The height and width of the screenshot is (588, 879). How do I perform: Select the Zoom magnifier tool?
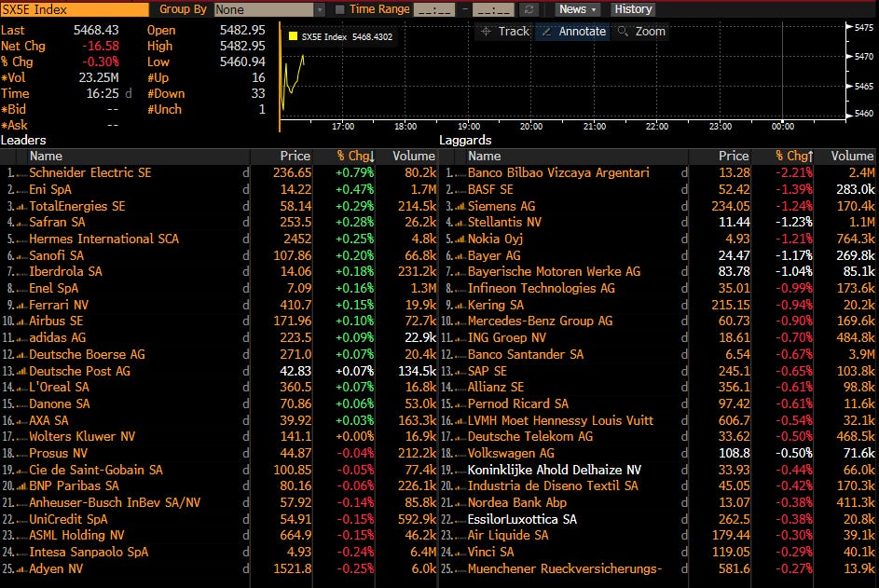click(641, 32)
